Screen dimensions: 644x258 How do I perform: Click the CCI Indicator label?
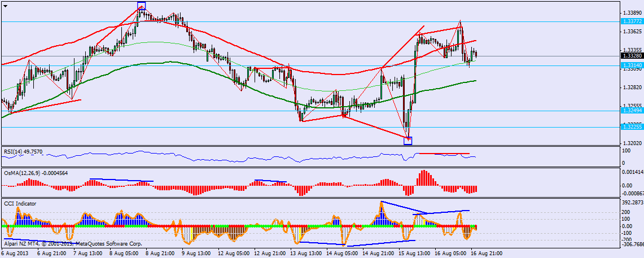20,203
